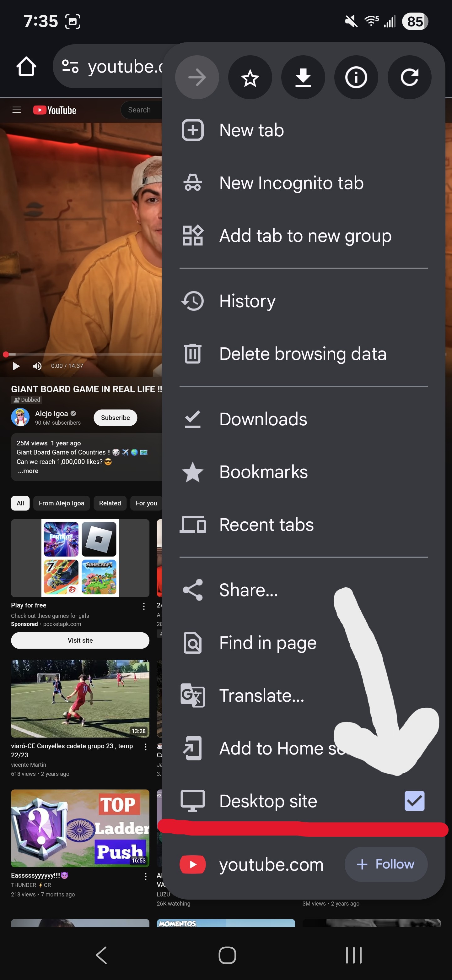This screenshot has height=980, width=452.
Task: Open options for the viaró-CE Canyelles video
Action: tap(145, 747)
